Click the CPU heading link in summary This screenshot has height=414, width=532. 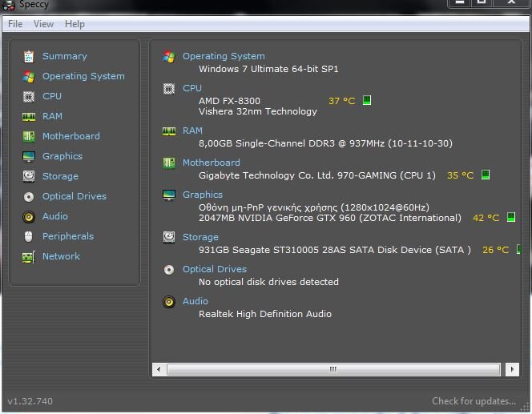click(192, 88)
